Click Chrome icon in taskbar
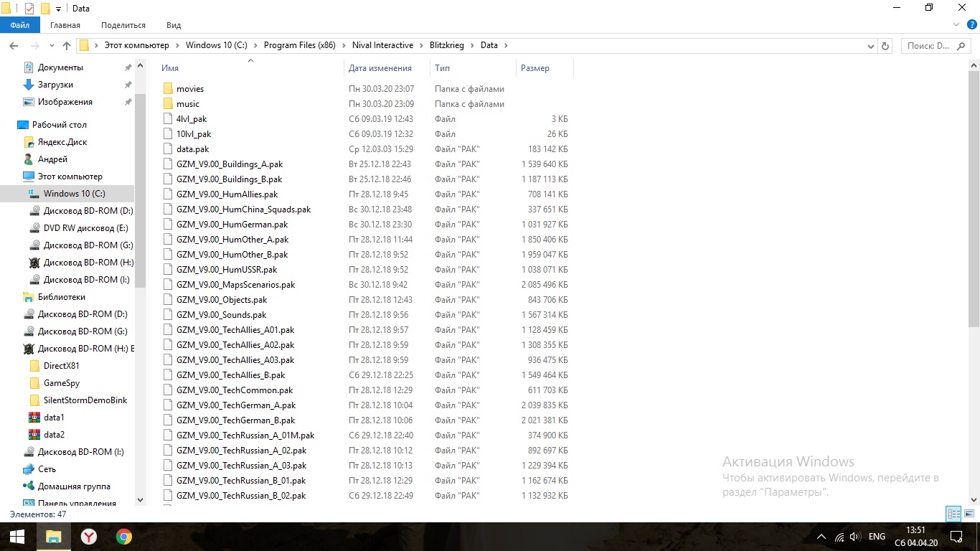This screenshot has width=980, height=551. 124,536
